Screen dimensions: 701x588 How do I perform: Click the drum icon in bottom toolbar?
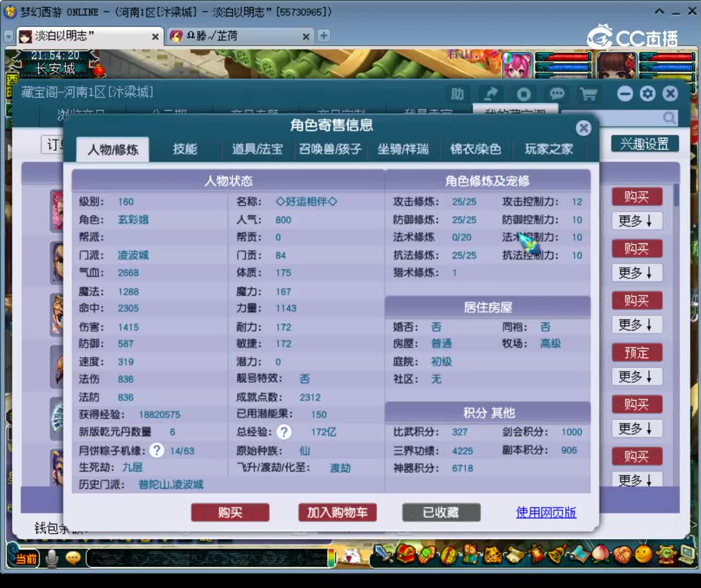tap(449, 555)
